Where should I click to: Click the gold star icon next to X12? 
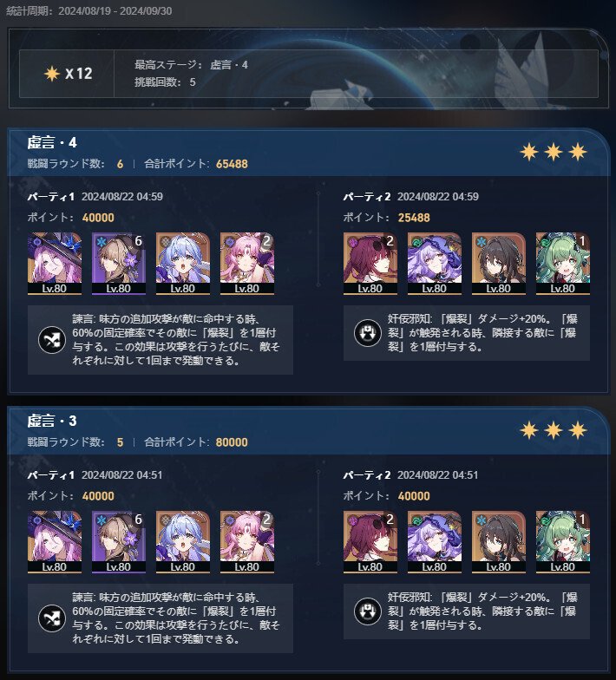pyautogui.click(x=52, y=73)
